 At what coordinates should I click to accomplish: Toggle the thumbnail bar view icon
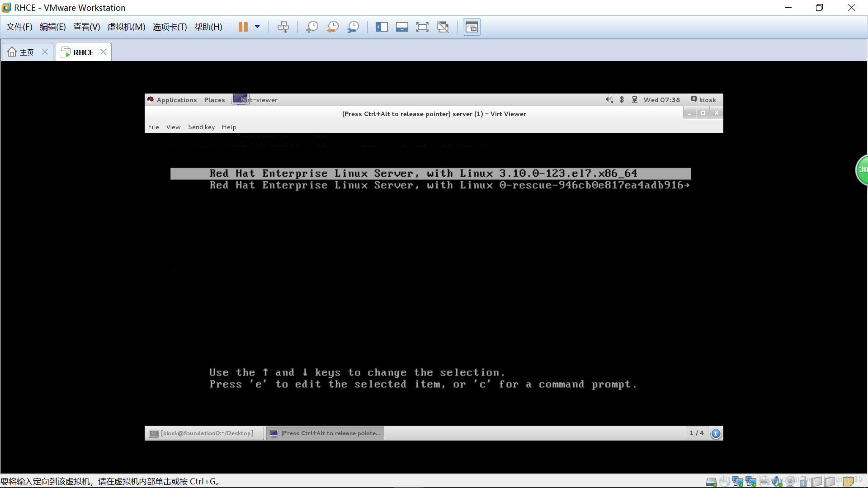[x=402, y=27]
